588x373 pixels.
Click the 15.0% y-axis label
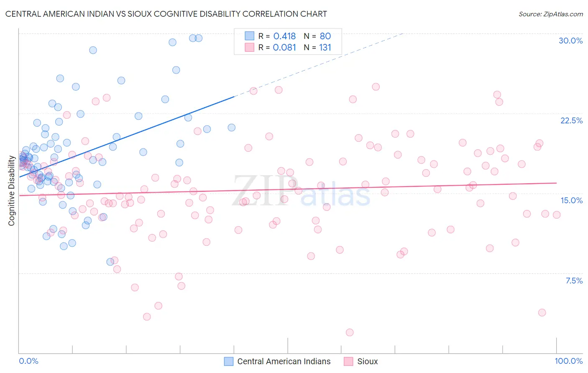tap(571, 200)
